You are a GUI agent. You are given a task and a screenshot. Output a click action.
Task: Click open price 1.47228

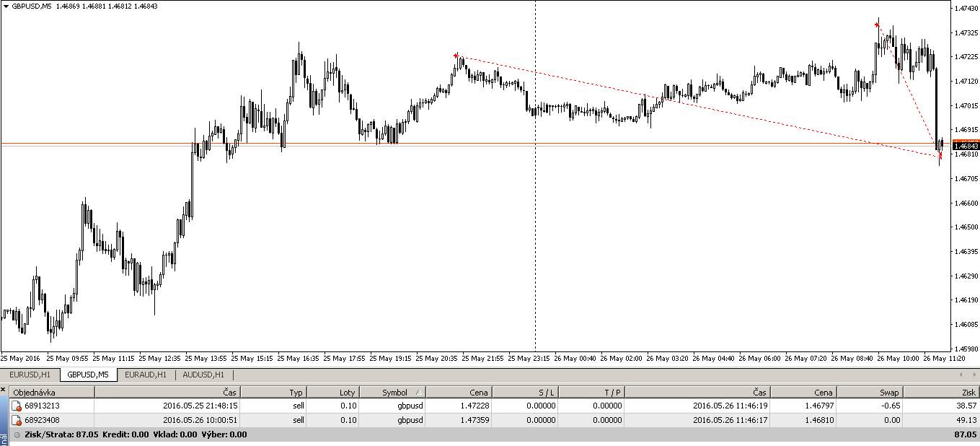point(474,406)
